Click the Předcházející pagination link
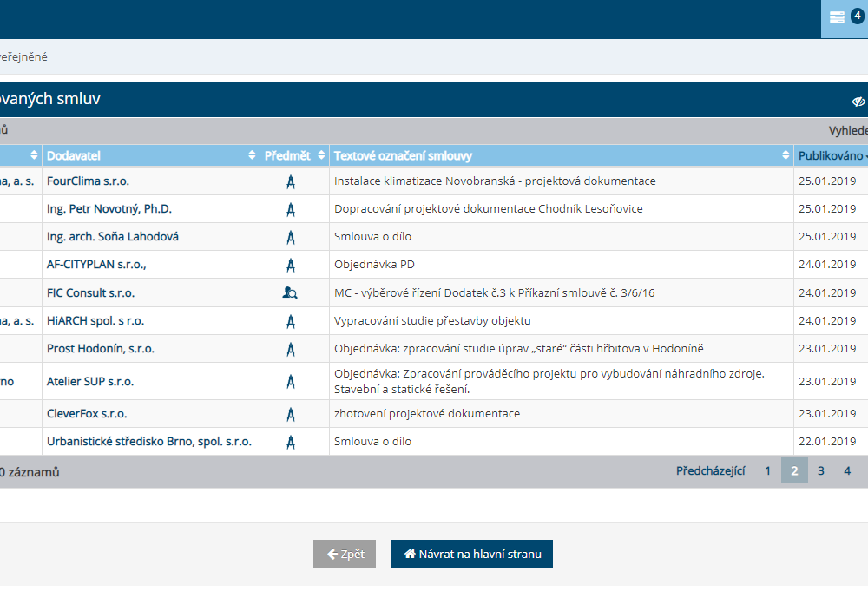Viewport: 868px width, 598px height. click(710, 471)
